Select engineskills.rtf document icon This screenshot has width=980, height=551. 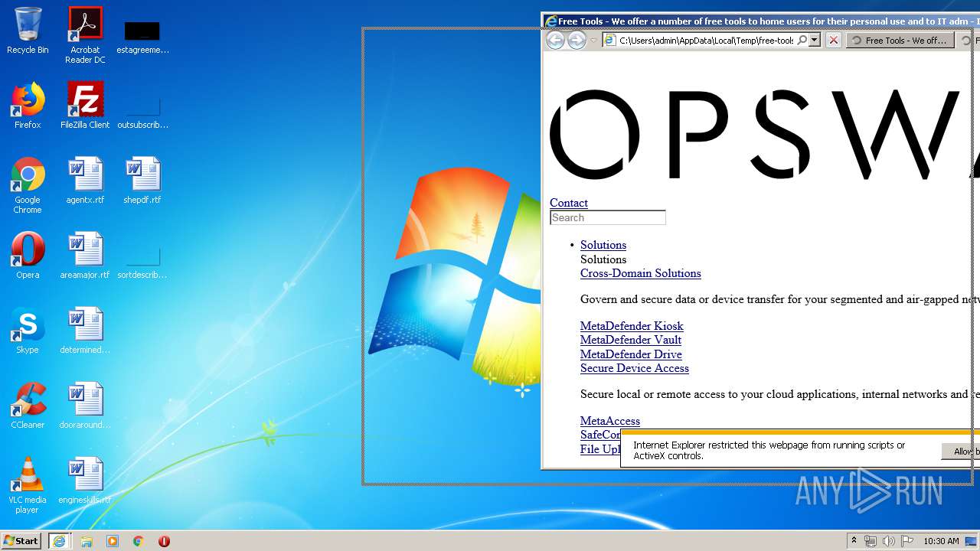tap(85, 481)
